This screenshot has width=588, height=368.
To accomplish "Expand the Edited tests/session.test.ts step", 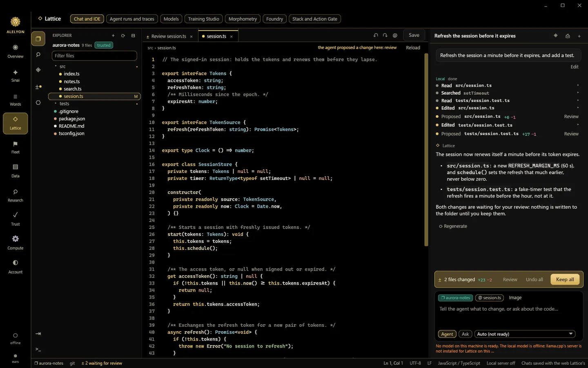I will click(508, 125).
